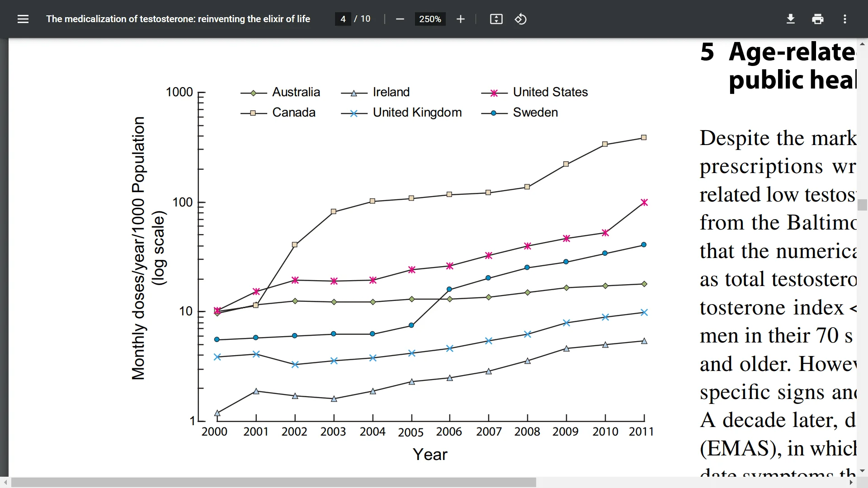Viewport: 868px width, 488px height.
Task: Click the United Kingdom legend label
Action: pos(417,113)
